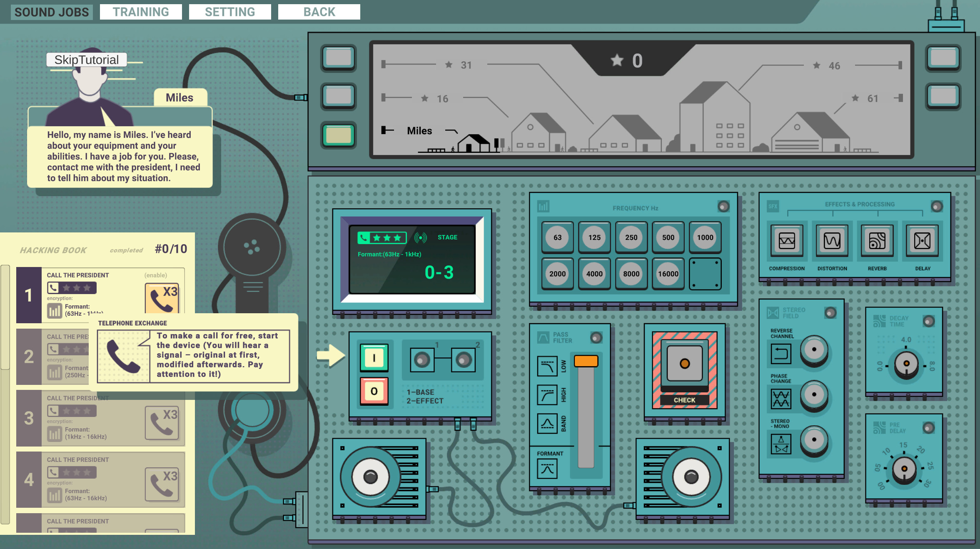Screen dimensions: 980x549
Task: Select the Formant filter icon
Action: [x=547, y=469]
